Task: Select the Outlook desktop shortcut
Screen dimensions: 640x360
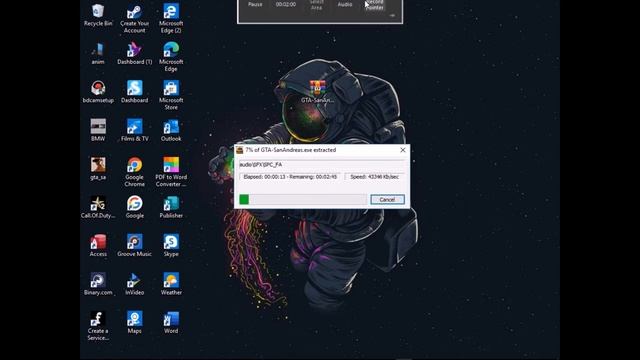Action: pos(171,131)
